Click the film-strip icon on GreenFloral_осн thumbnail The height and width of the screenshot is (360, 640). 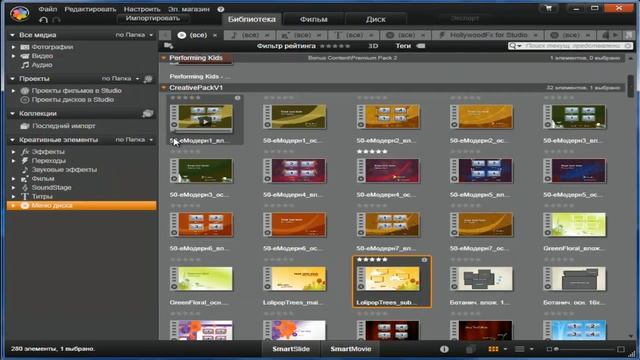tap(174, 278)
